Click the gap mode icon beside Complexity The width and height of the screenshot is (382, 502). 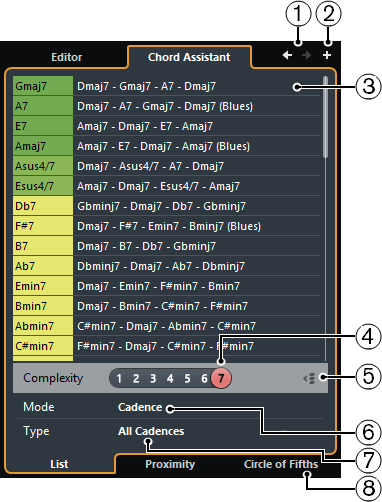(309, 379)
